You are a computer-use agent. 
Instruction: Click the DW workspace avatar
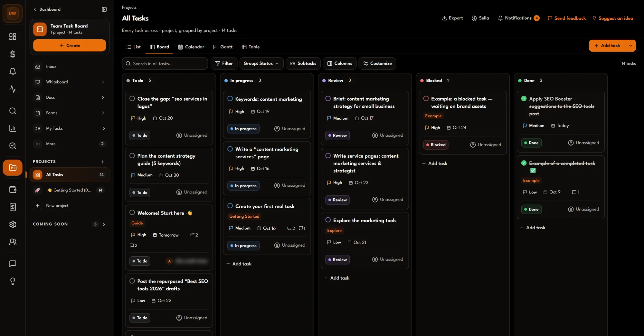(x=13, y=13)
